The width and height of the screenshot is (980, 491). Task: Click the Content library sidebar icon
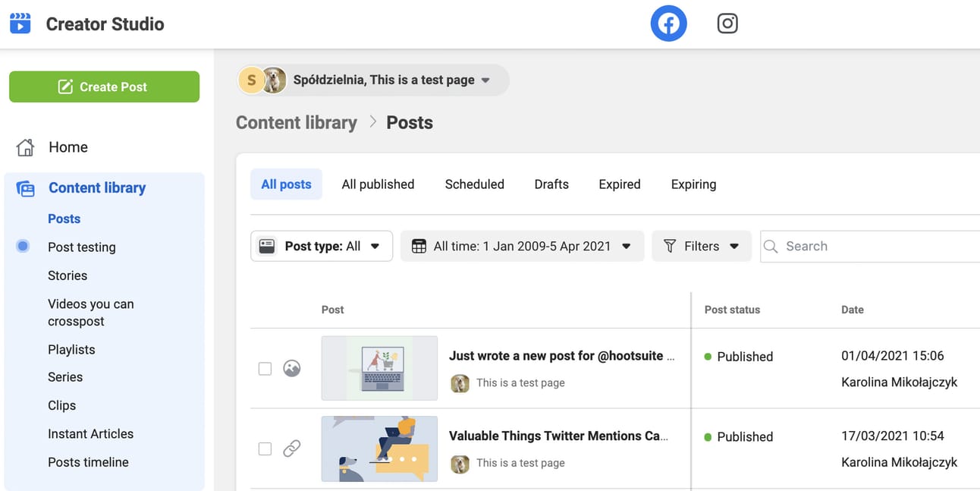26,188
